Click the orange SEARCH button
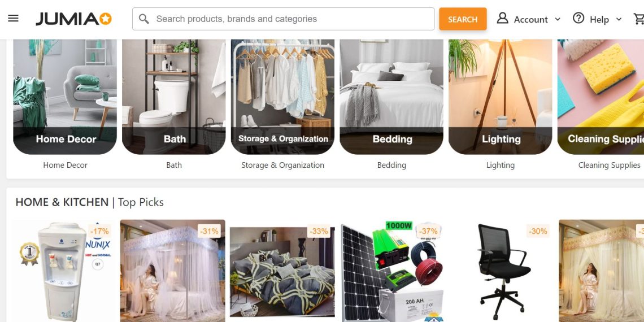644x322 pixels. 463,19
